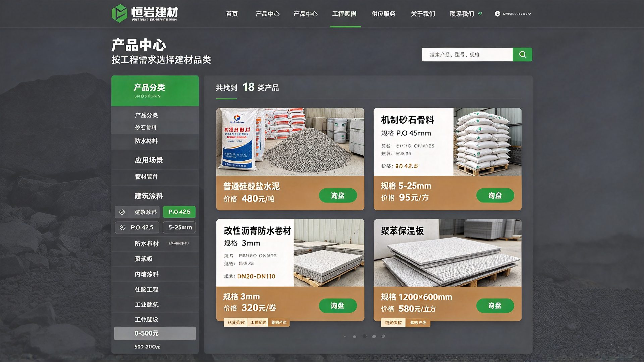Open 首页 in the navigation bar
Screen dimensions: 644x362
click(232, 14)
